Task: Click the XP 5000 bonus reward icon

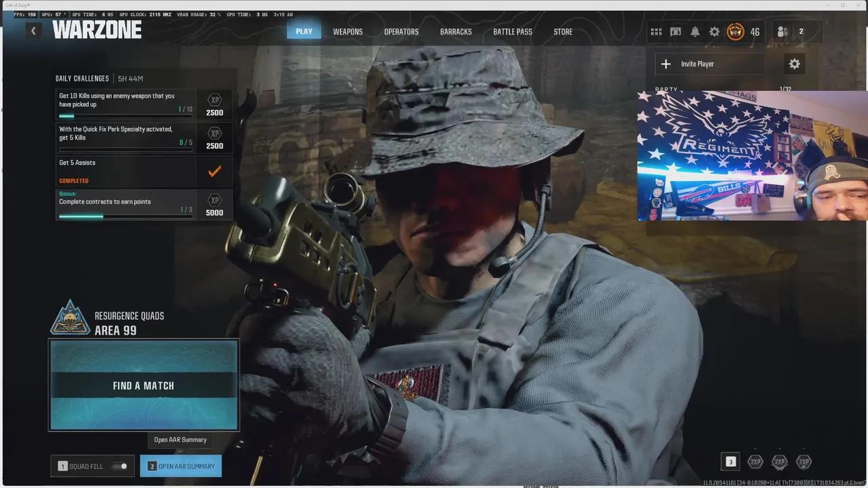Action: 214,204
